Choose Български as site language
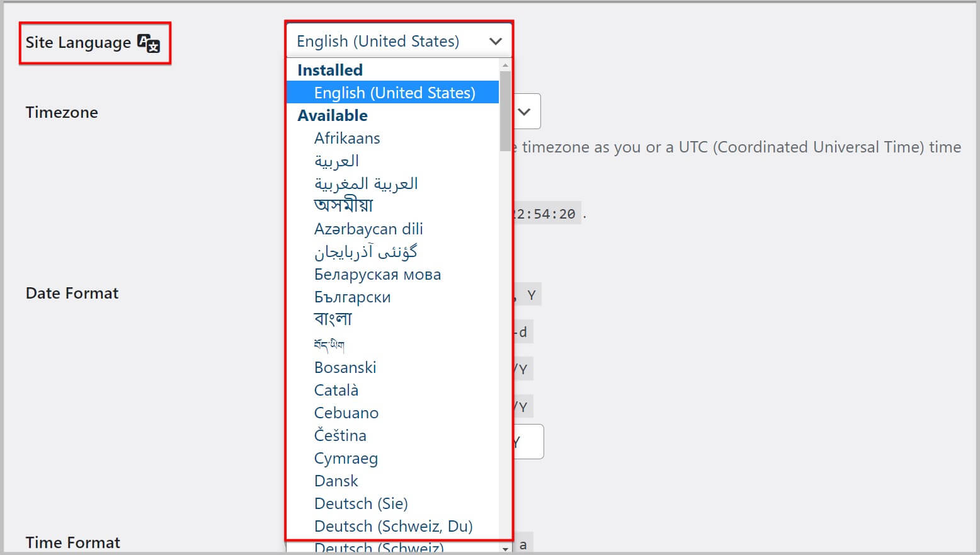 point(352,297)
